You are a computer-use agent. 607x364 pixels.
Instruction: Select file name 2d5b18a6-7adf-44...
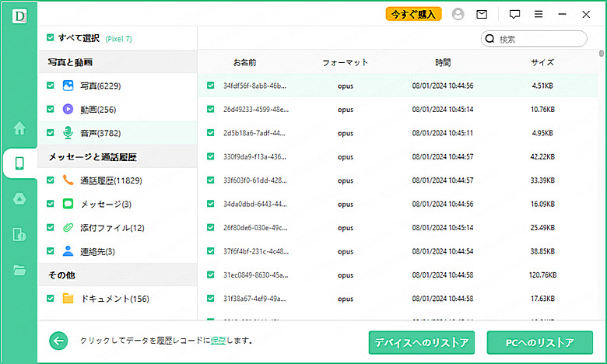254,133
